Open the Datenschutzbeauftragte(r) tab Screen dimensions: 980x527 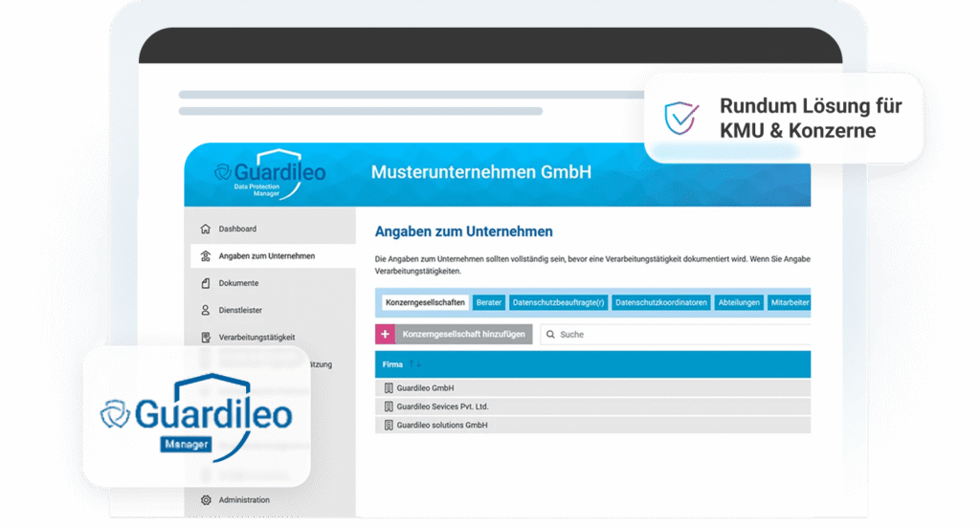[x=558, y=302]
